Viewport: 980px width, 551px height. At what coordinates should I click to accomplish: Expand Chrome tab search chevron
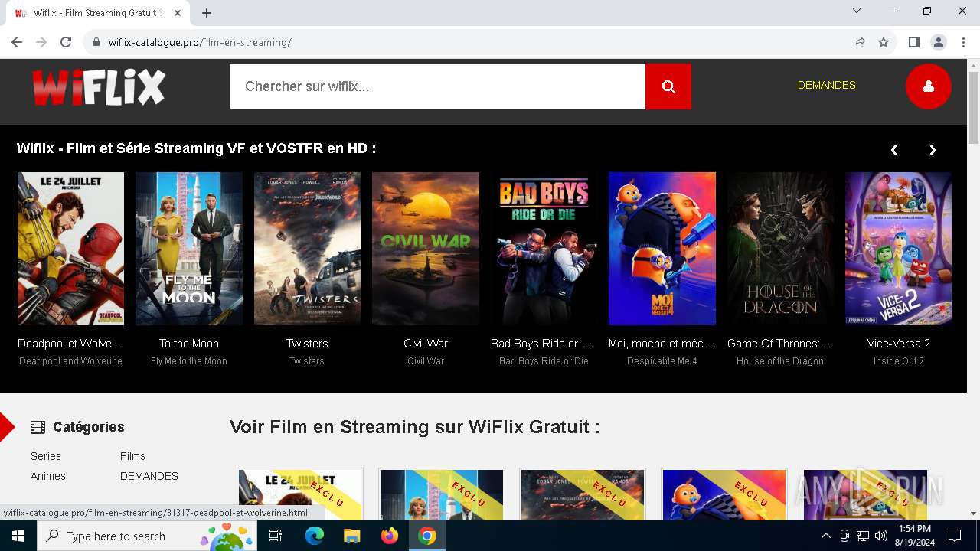857,11
